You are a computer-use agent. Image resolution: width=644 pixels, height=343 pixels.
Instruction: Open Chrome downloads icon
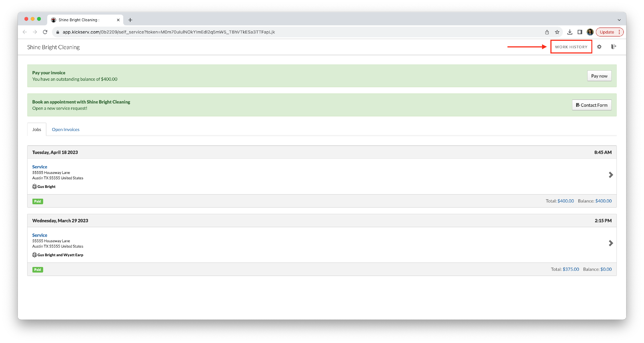point(570,32)
